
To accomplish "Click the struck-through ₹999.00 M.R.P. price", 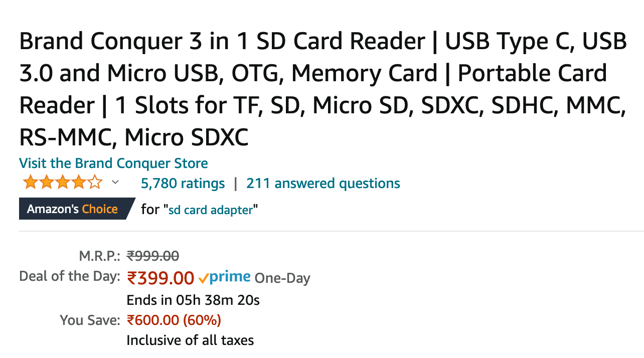I will pyautogui.click(x=153, y=256).
